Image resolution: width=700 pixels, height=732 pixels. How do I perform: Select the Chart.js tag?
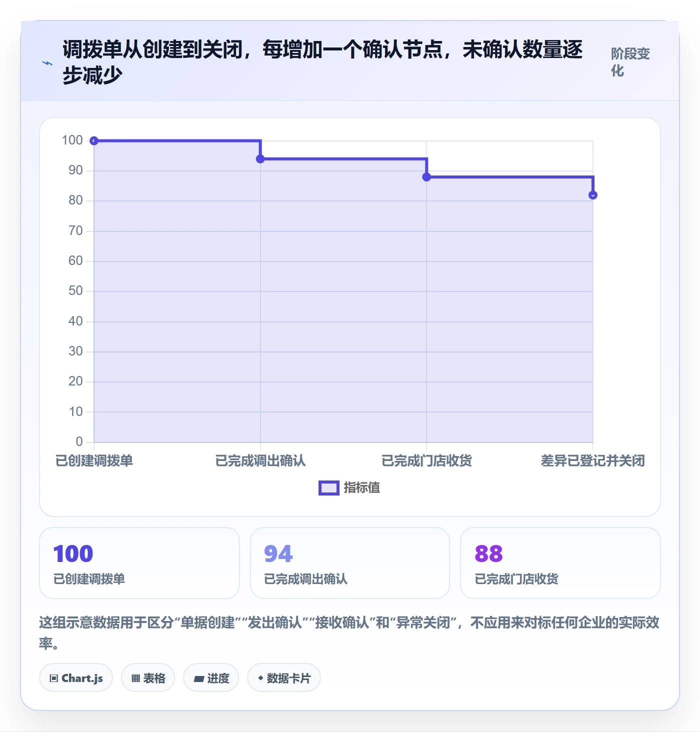[x=76, y=678]
